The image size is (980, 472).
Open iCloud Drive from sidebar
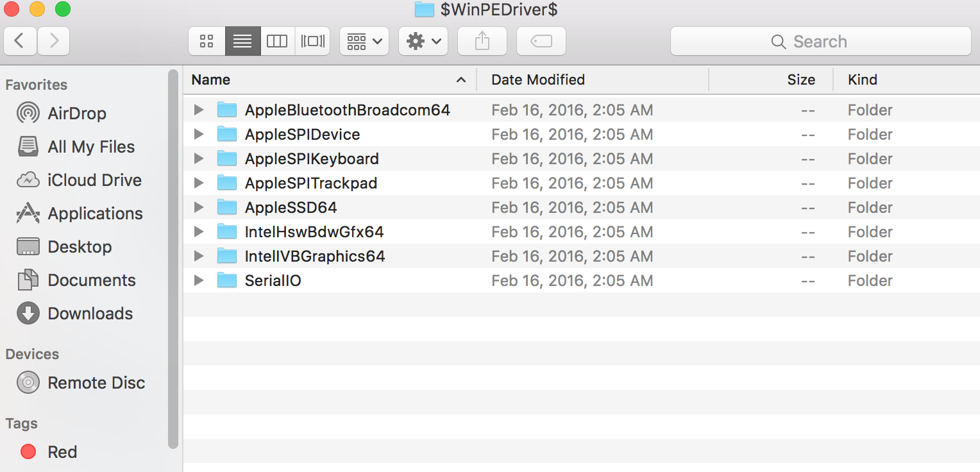[79, 180]
